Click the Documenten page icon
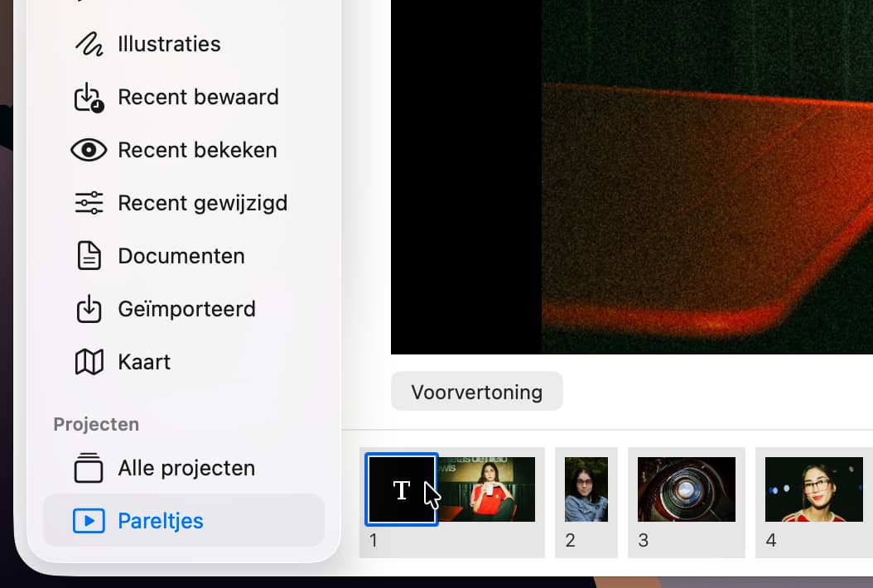Viewport: 873px width, 588px height. click(x=89, y=256)
